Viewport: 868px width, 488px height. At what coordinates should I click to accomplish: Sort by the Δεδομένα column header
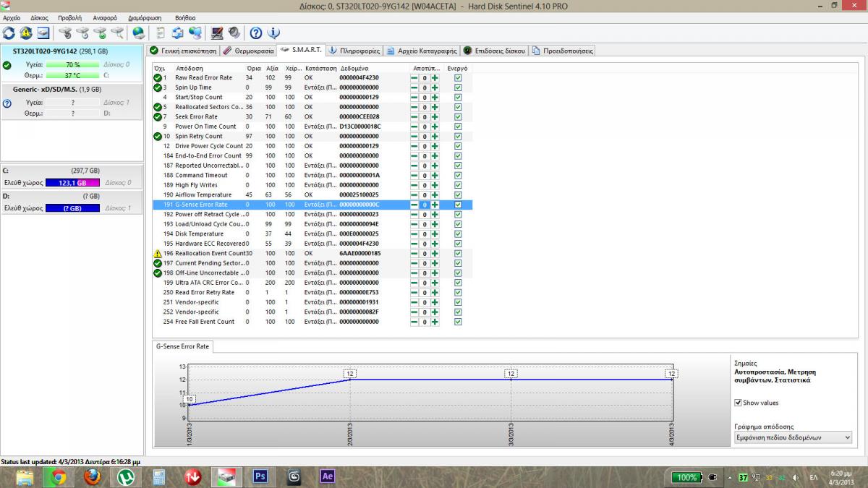click(354, 68)
